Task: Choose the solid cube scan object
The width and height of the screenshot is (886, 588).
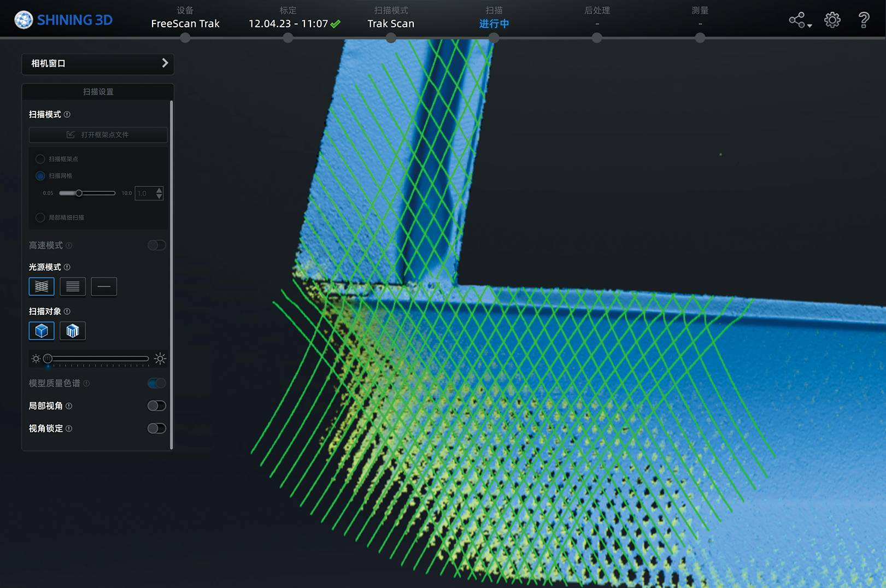Action: pos(42,331)
